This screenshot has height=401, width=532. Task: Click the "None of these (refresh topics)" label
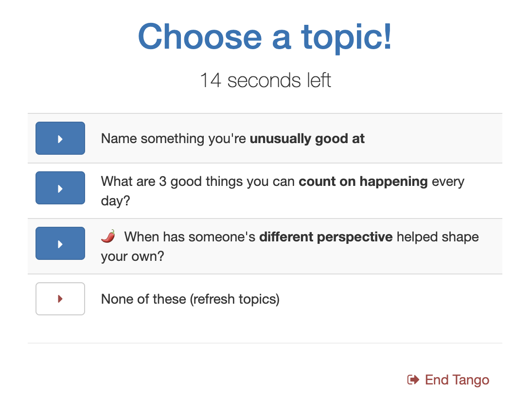pyautogui.click(x=190, y=299)
